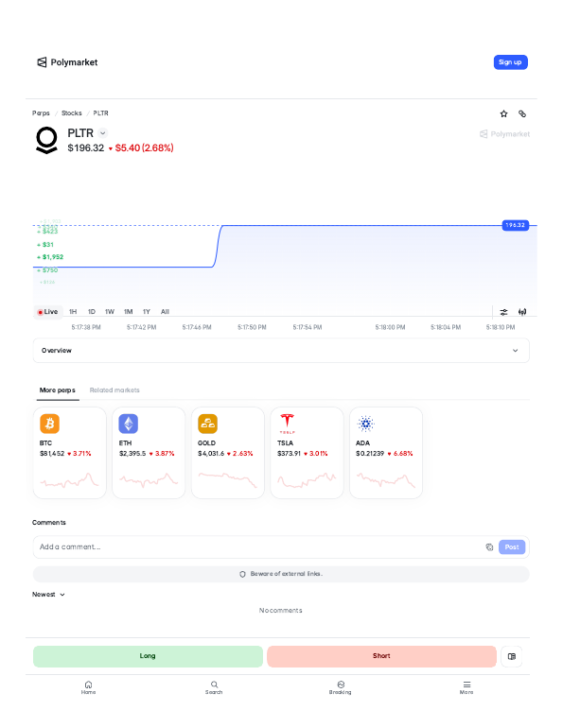Click the TSLA $373.91 price
This screenshot has width=563, height=728.
pos(289,454)
